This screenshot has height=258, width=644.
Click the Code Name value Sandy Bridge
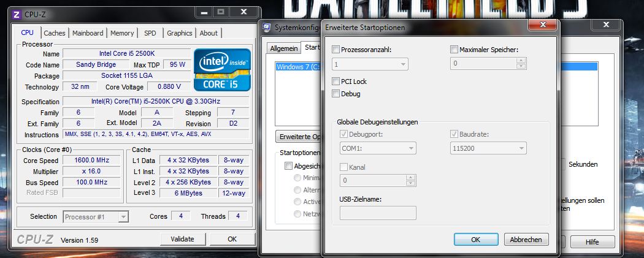click(x=96, y=64)
